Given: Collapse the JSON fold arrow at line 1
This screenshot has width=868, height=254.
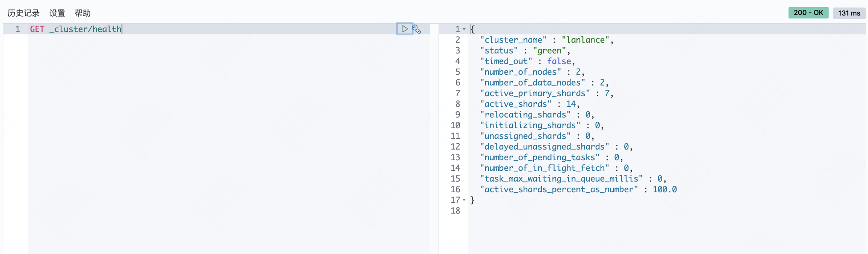Looking at the screenshot, I should coord(464,29).
